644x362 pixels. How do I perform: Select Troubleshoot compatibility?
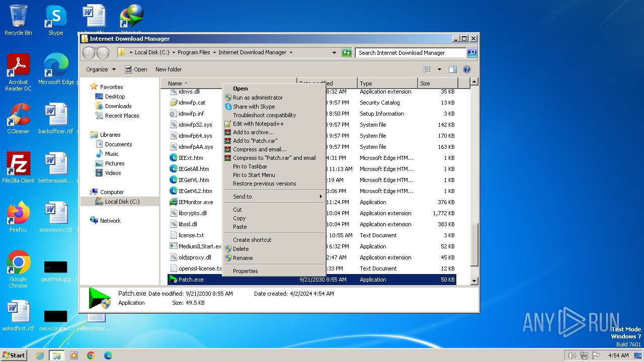(274, 115)
